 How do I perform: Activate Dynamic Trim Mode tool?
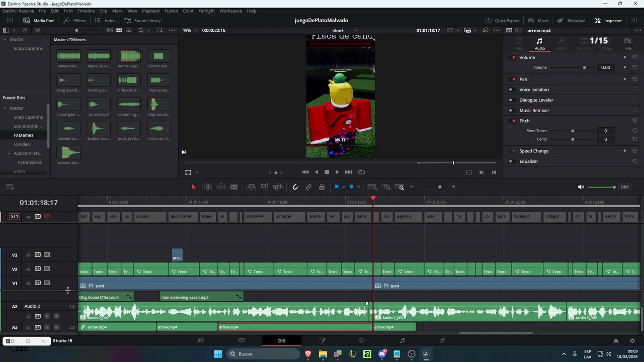[x=221, y=187]
